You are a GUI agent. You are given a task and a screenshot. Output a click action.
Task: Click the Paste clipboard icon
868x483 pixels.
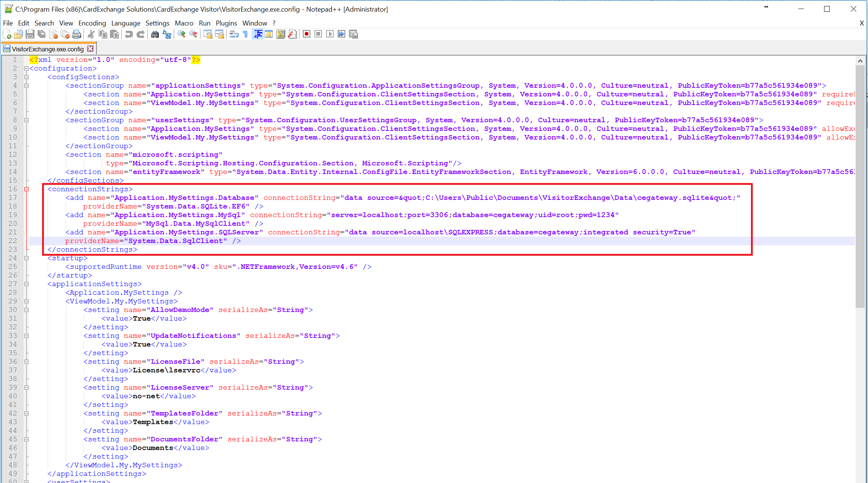coord(114,34)
